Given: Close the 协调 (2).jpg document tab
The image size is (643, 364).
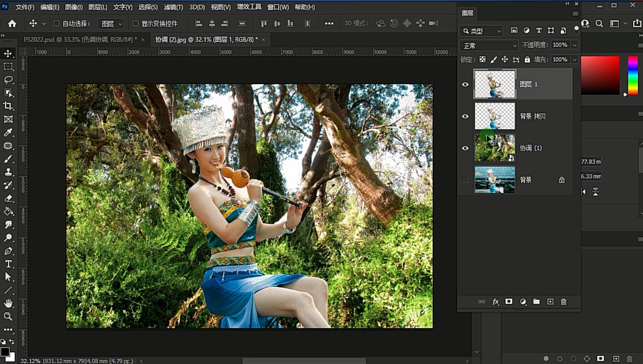Looking at the screenshot, I should [263, 40].
